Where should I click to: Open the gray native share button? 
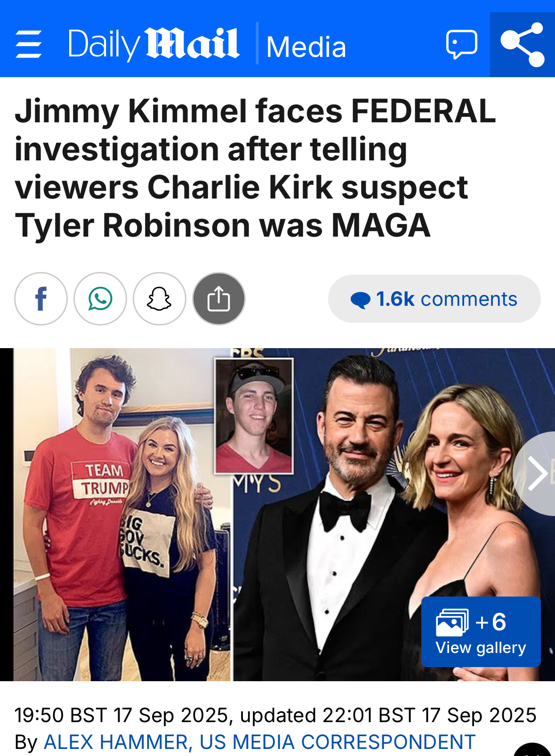[219, 299]
